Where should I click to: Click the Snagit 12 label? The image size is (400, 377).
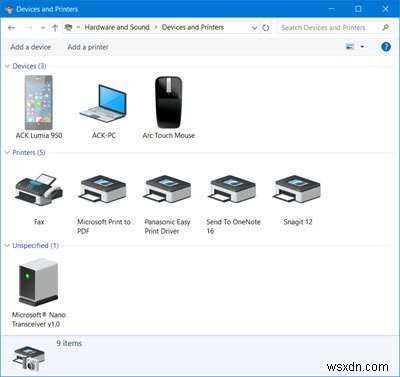[x=298, y=222]
